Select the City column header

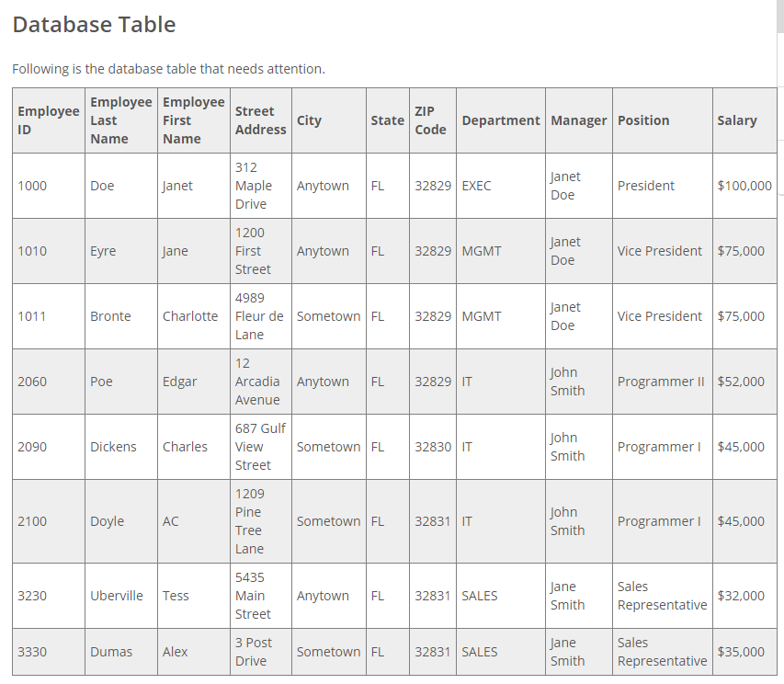[x=308, y=120]
